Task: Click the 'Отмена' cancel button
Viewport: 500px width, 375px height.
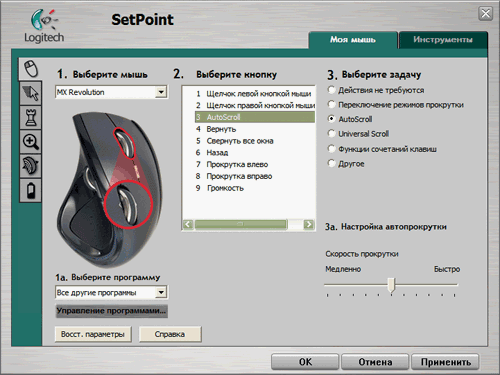Action: point(375,362)
